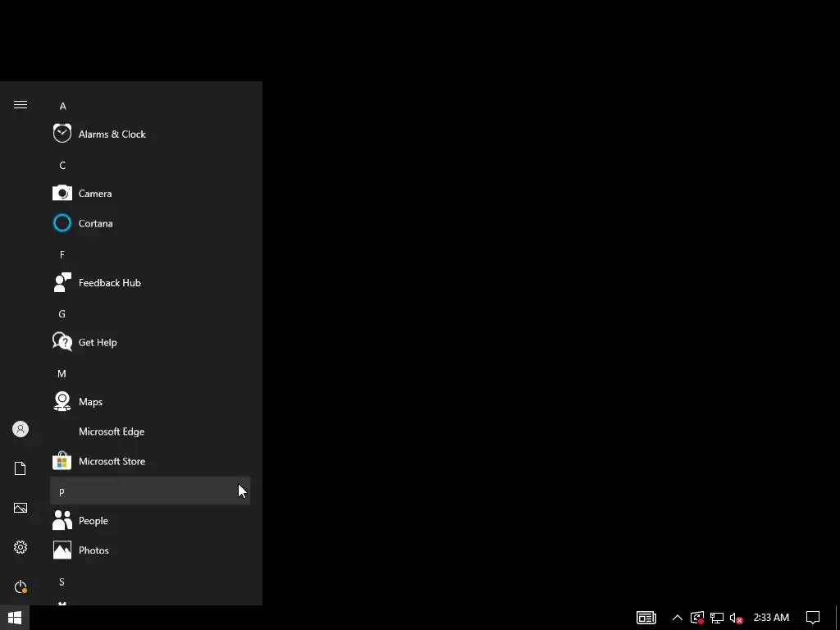Open Cortana circle icon
Viewport: 840px width, 630px height.
(x=62, y=223)
